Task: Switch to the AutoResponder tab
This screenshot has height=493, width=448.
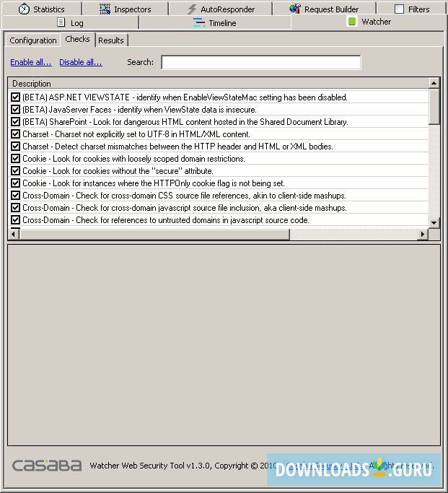Action: click(221, 9)
